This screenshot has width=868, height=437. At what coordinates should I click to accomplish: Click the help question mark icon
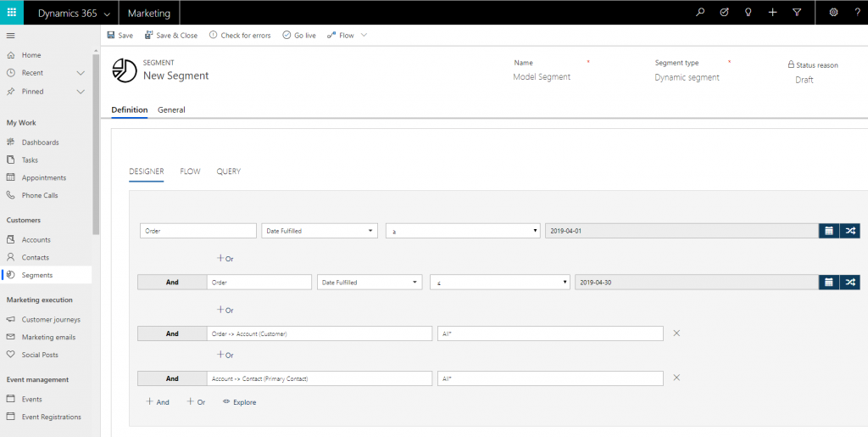pyautogui.click(x=857, y=13)
